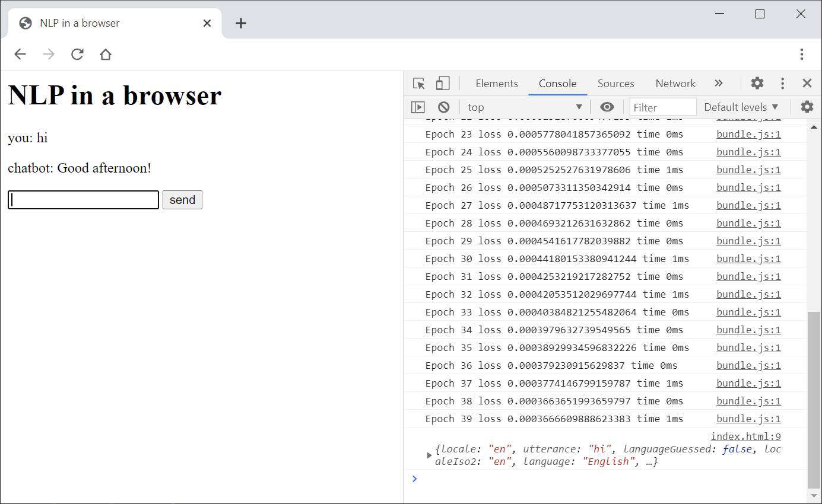This screenshot has width=822, height=504.
Task: Open the browser home page
Action: 106,55
